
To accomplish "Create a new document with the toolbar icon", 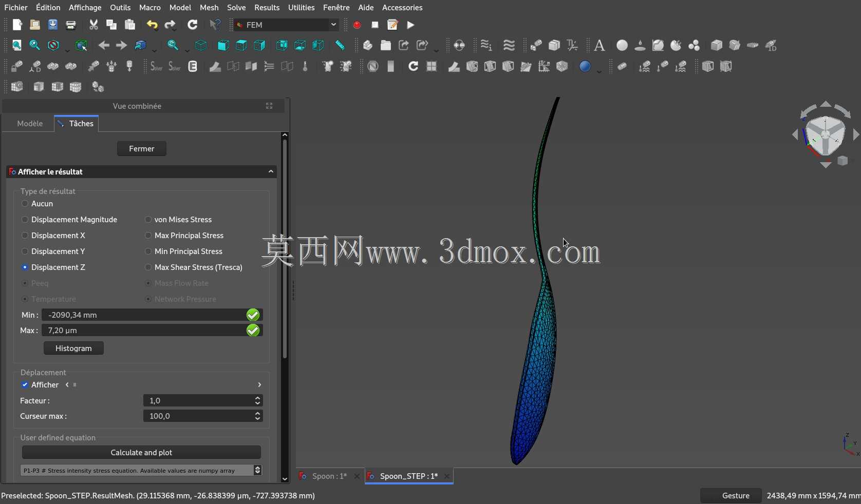I will (17, 25).
